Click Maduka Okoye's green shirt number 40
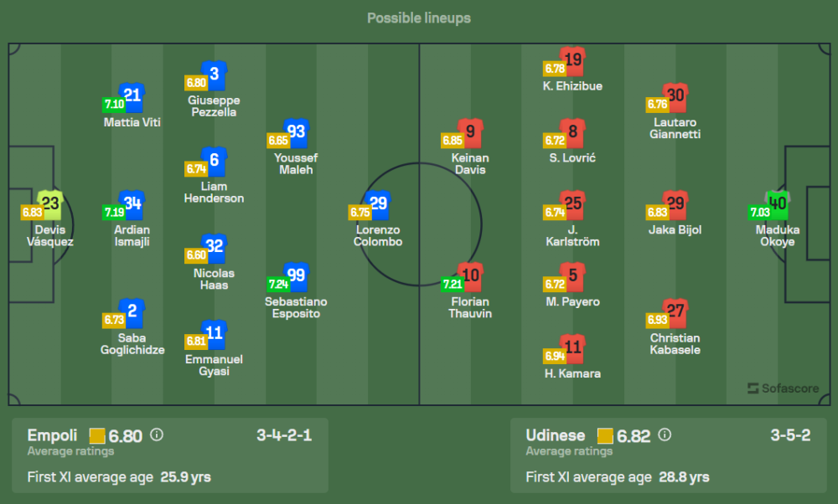 coord(778,203)
